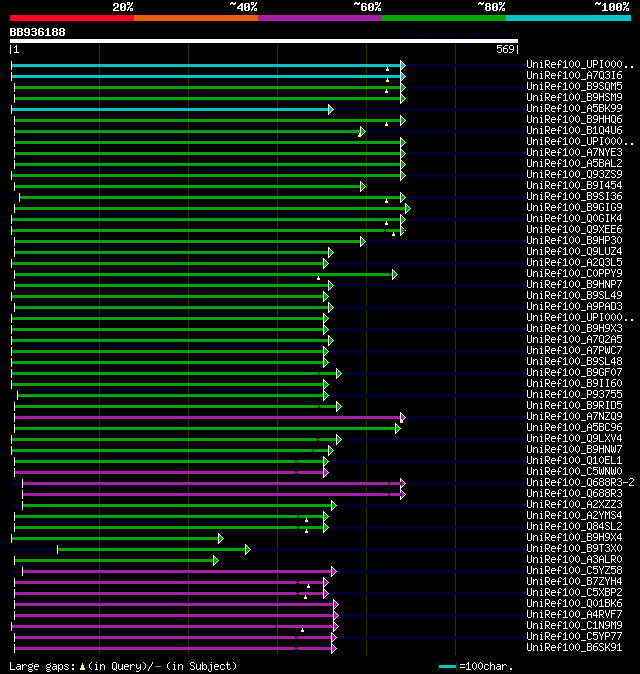Select label UniRef100_B9I454
This screenshot has height=674, width=640.
click(574, 185)
